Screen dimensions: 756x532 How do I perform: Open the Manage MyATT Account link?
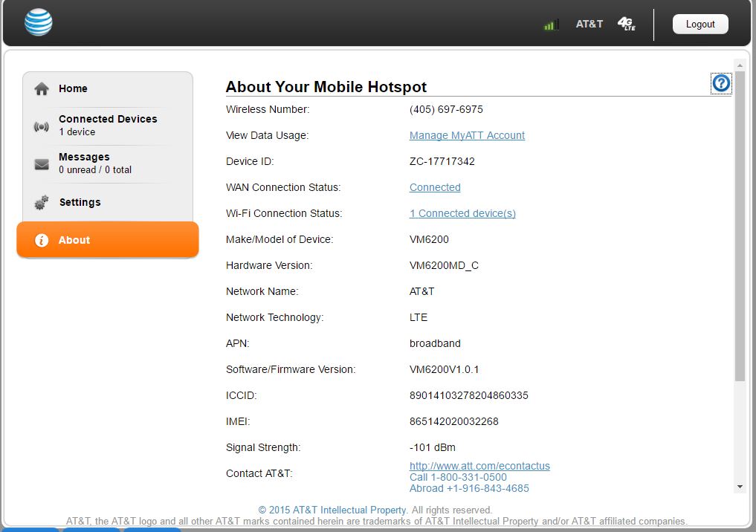[467, 135]
